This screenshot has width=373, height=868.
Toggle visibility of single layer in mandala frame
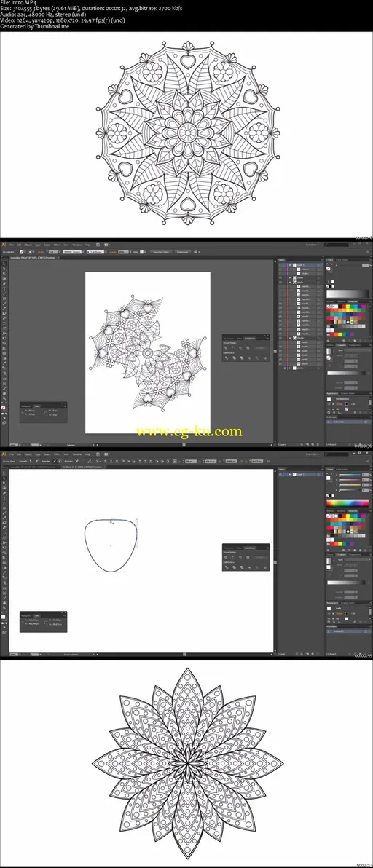[280, 283]
